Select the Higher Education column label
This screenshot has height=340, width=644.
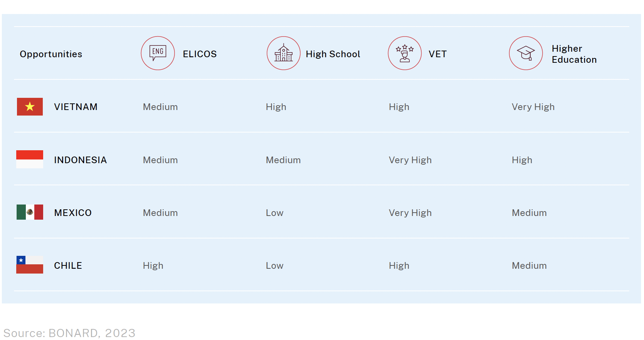coord(574,54)
